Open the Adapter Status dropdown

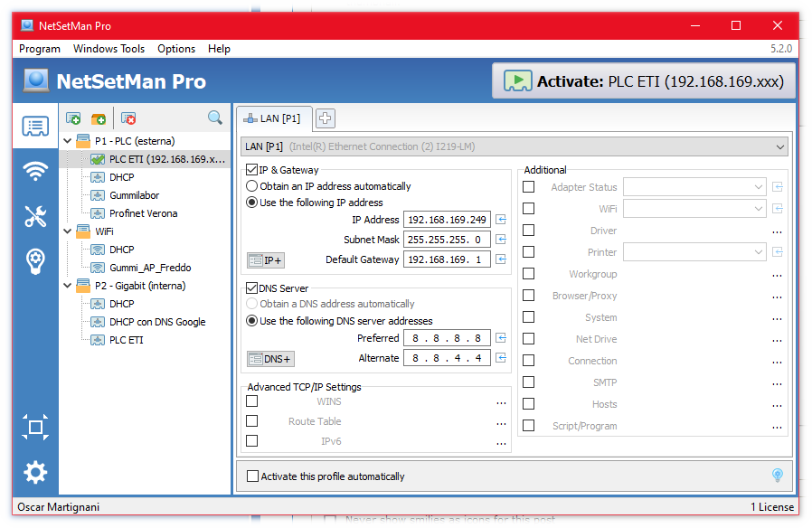[694, 187]
